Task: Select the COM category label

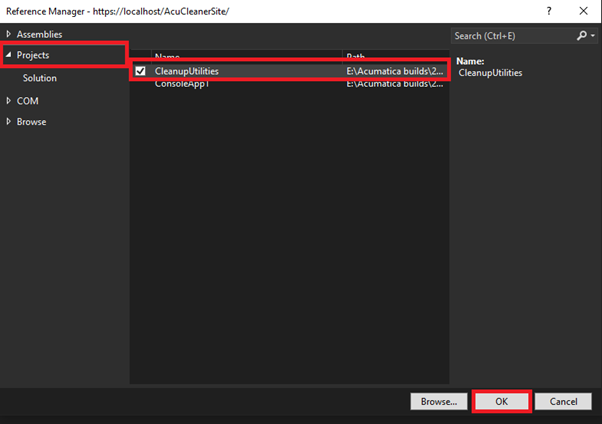Action: (x=27, y=101)
